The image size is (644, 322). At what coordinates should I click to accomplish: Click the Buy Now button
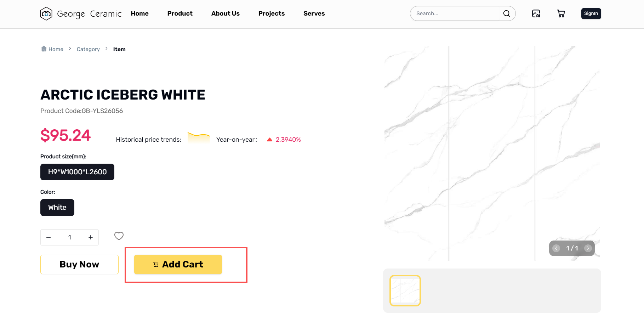coord(79,264)
